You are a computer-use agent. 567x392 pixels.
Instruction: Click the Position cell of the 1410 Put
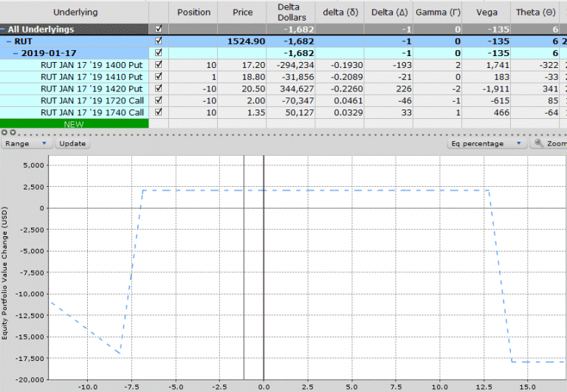coord(194,77)
